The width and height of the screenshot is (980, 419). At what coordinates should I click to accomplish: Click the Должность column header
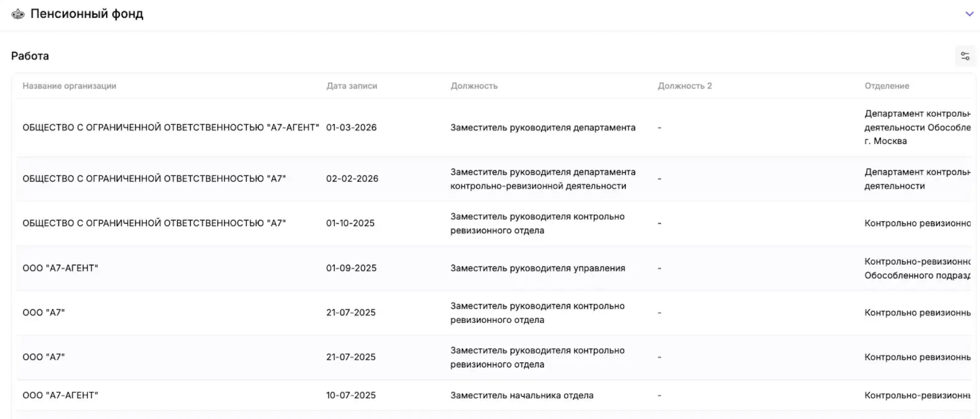[474, 86]
